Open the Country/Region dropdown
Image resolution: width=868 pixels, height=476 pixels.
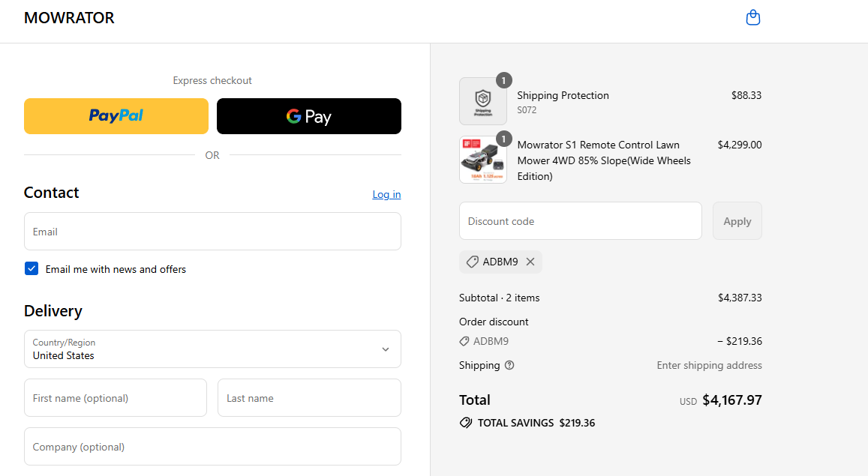pos(212,349)
